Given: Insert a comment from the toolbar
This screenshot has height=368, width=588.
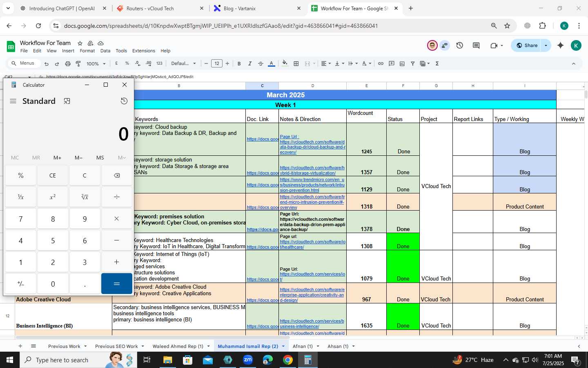Looking at the screenshot, I should pyautogui.click(x=392, y=63).
